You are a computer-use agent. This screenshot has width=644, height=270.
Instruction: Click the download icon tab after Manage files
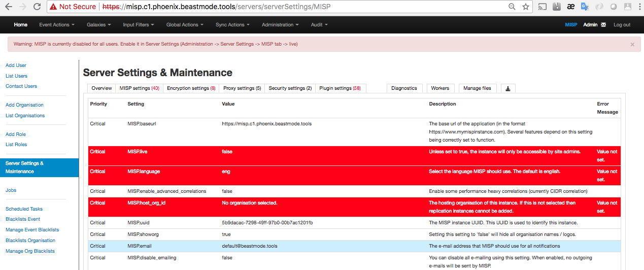pyautogui.click(x=509, y=88)
